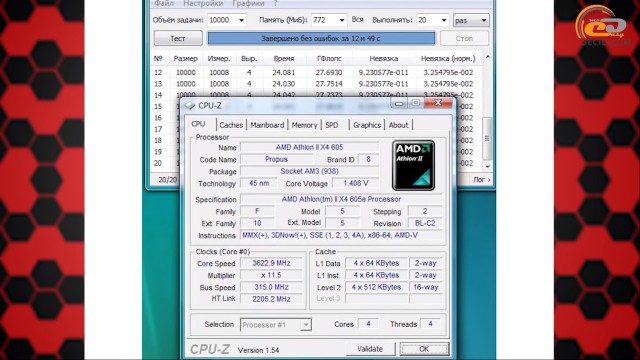Close the CPU-Z window

[x=438, y=103]
